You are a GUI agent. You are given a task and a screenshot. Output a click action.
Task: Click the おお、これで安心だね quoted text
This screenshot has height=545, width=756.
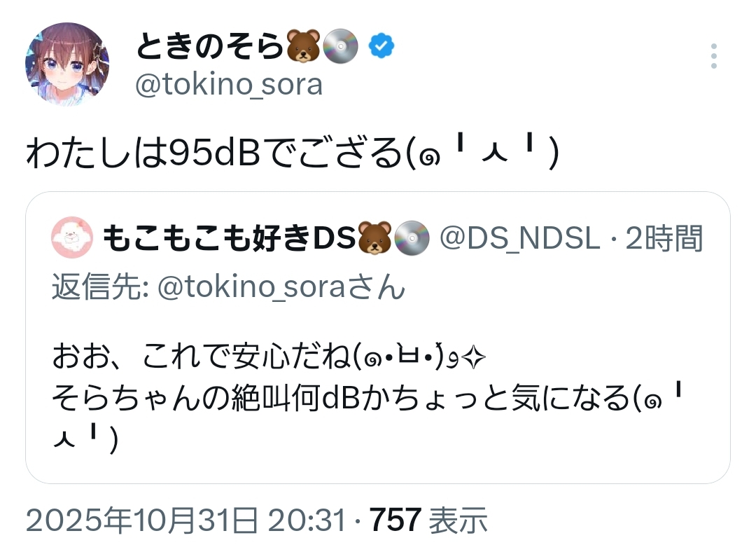tap(202, 359)
